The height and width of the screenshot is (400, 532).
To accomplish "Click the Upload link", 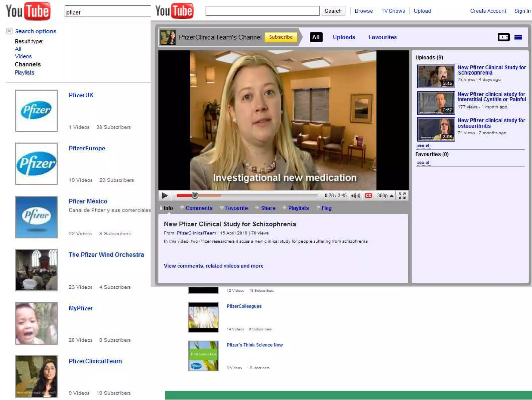I will click(422, 11).
